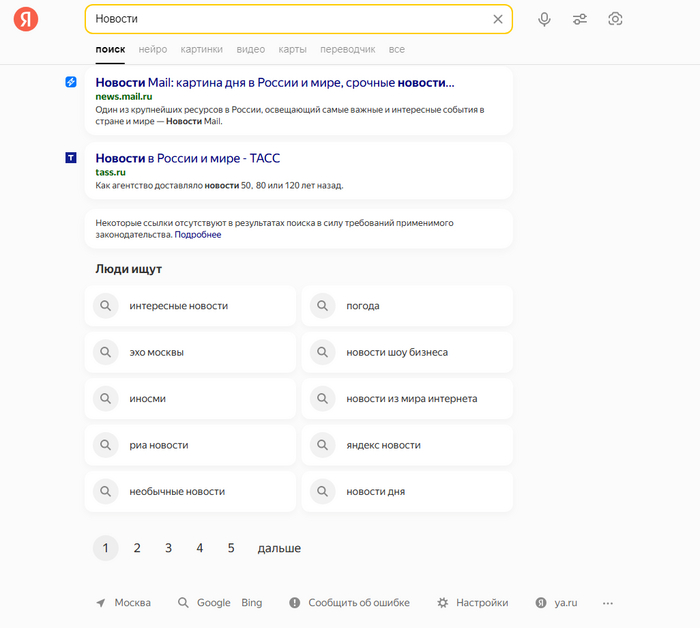Open the "нейро" tab
Image resolution: width=700 pixels, height=628 pixels.
153,49
